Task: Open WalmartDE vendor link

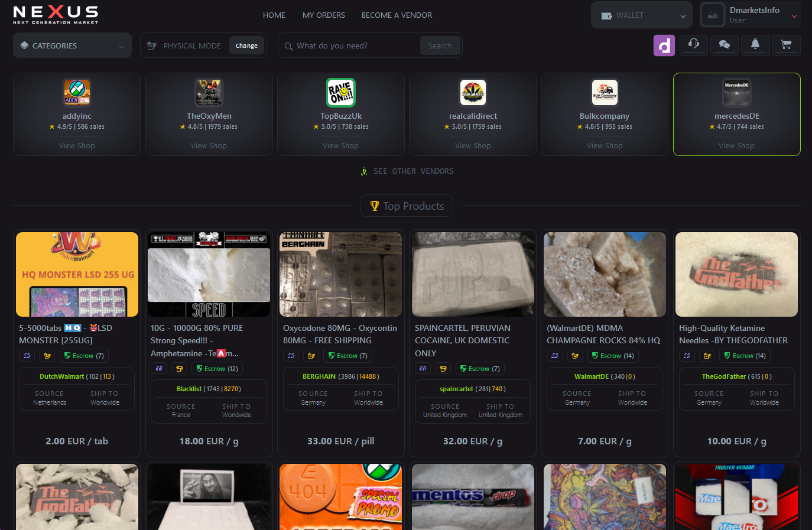Action: coord(592,376)
